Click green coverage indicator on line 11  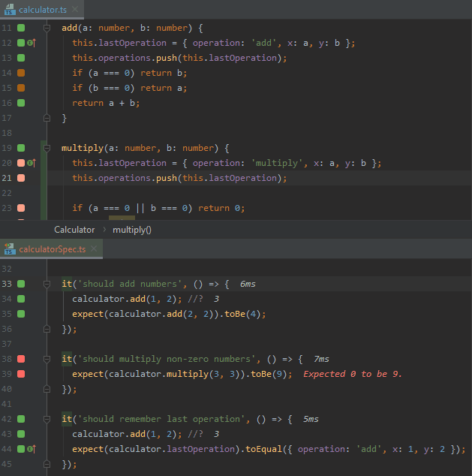click(x=21, y=28)
